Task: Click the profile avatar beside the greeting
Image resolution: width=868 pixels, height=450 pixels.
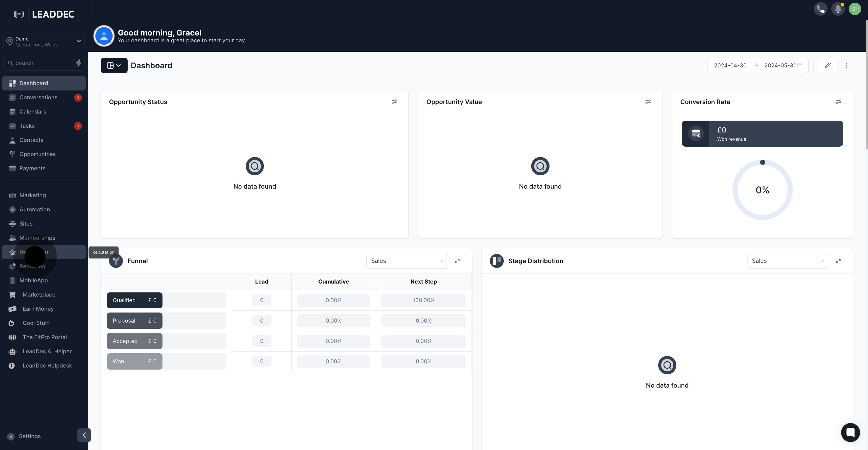Action: [104, 36]
